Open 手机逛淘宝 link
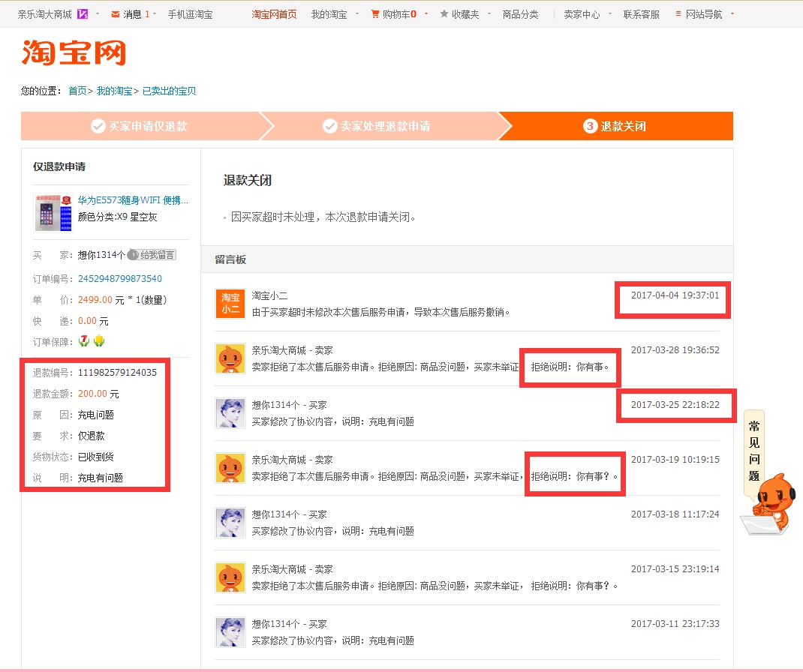Image resolution: width=803 pixels, height=672 pixels. (190, 14)
